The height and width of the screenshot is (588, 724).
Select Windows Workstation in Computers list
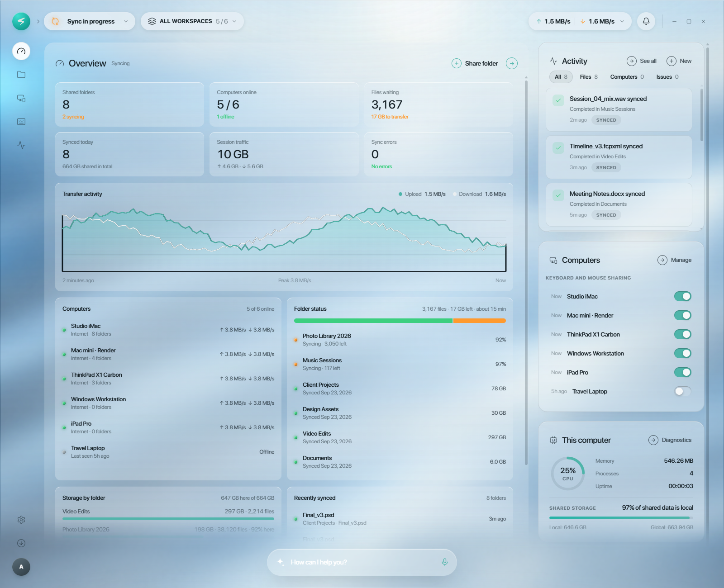click(168, 403)
